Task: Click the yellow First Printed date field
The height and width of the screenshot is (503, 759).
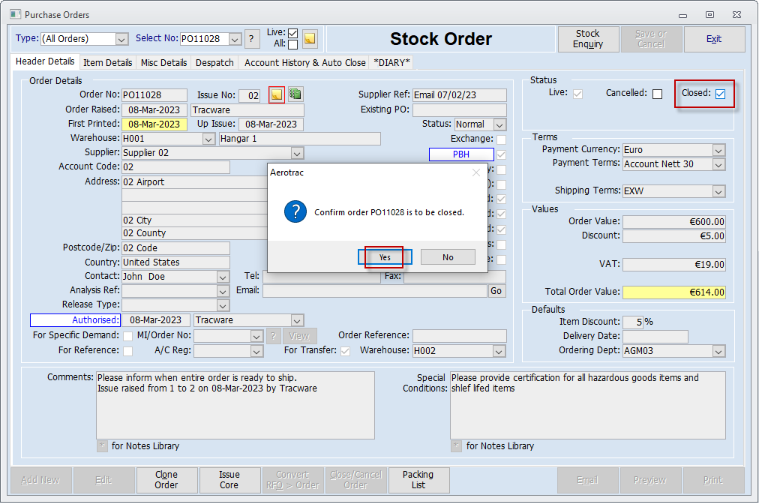Action: pyautogui.click(x=154, y=124)
